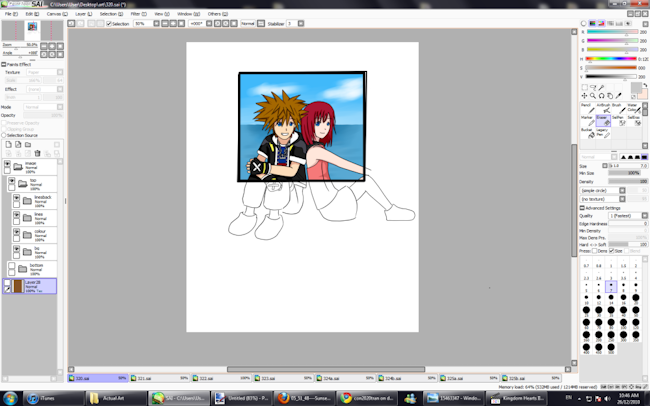Open iTunes from the taskbar

pyautogui.click(x=54, y=399)
